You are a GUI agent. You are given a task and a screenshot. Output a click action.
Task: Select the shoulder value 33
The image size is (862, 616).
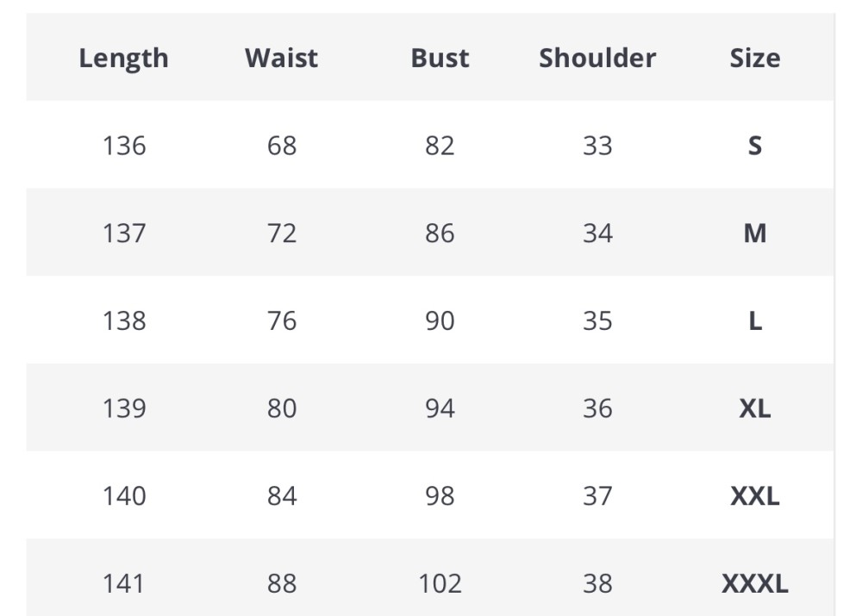tap(597, 146)
